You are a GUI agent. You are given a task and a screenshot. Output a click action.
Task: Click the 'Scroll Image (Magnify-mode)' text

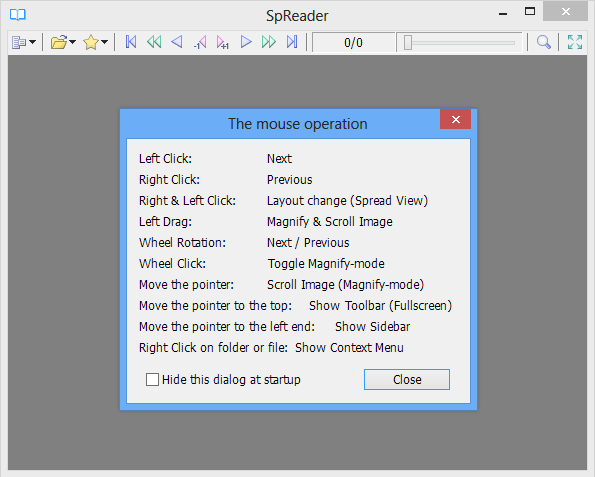(345, 285)
